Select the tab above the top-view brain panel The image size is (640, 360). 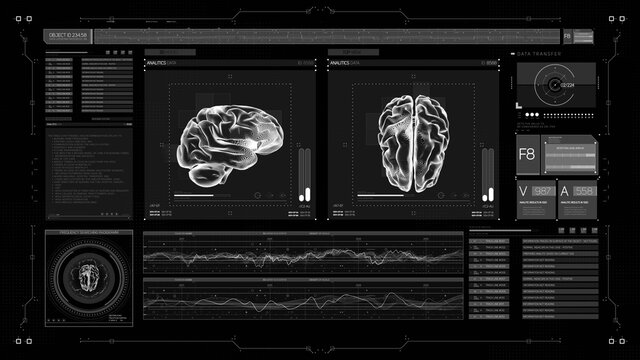353,52
